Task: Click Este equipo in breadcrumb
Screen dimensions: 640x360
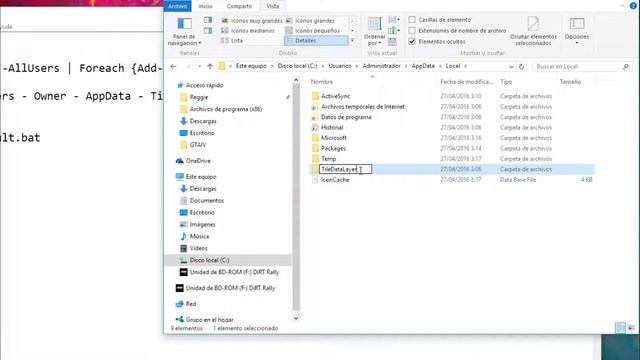Action: click(251, 66)
